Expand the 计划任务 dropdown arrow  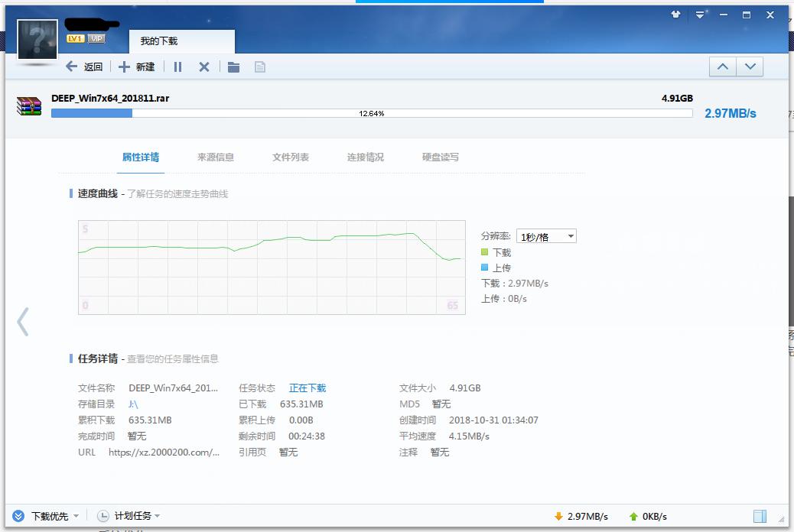coord(157,516)
